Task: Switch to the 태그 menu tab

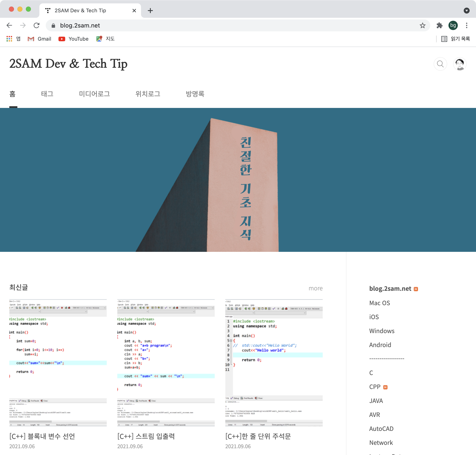Action: tap(47, 94)
